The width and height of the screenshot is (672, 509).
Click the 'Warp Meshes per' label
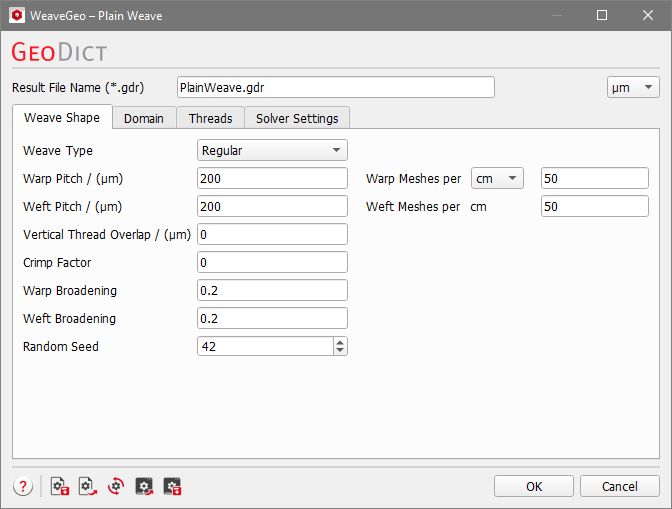(414, 178)
